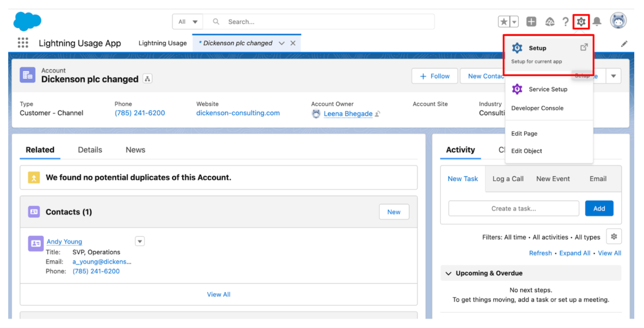The height and width of the screenshot is (328, 644).
Task: Switch to the Details tab
Action: point(90,150)
